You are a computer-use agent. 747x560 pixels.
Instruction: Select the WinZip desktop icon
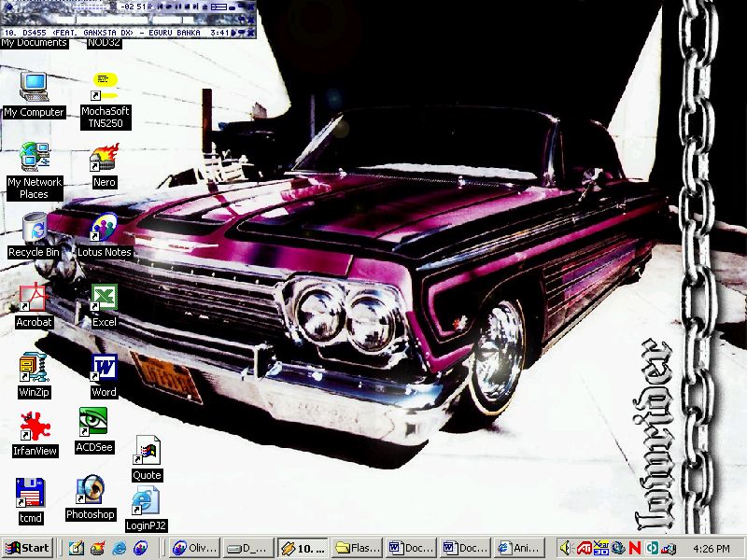34,368
